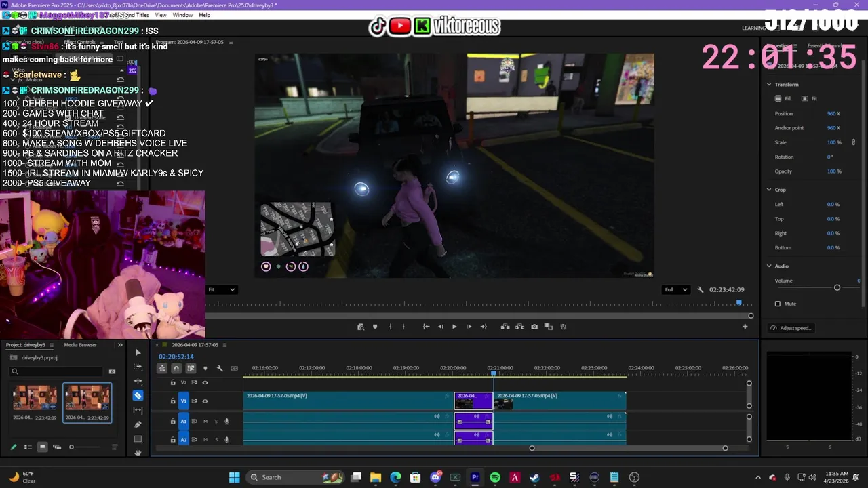Image resolution: width=868 pixels, height=488 pixels.
Task: Click the Extract button
Action: click(519, 327)
